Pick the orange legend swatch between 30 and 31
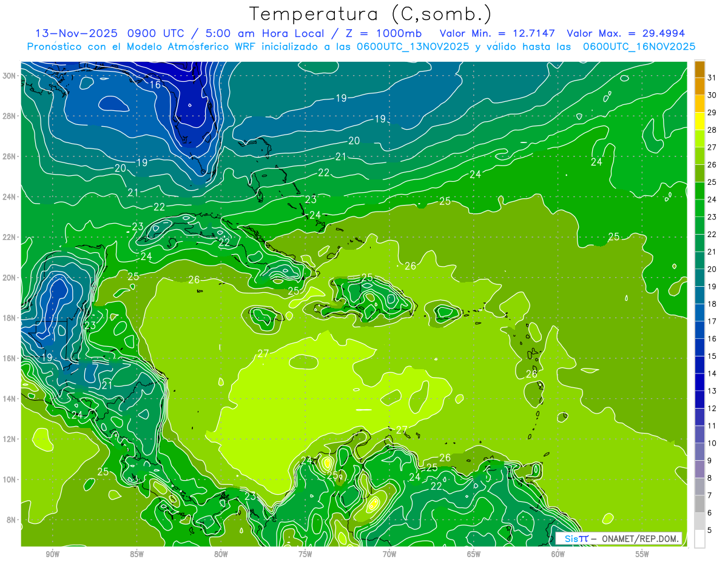 click(699, 87)
